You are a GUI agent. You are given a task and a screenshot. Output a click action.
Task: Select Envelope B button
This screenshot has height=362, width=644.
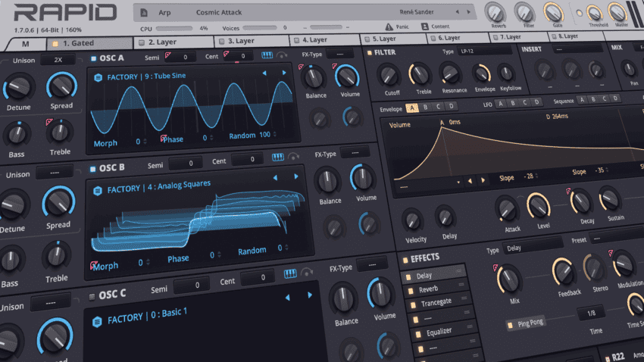point(427,108)
